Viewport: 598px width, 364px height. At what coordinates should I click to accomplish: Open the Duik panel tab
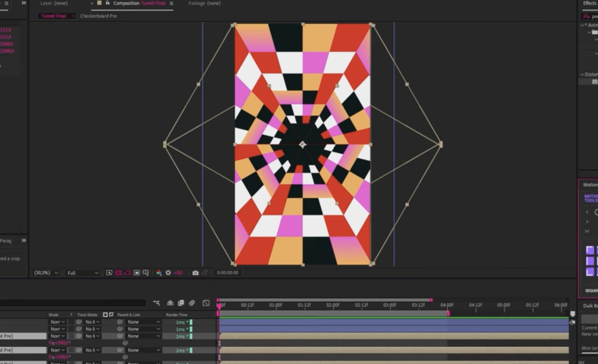(590, 306)
